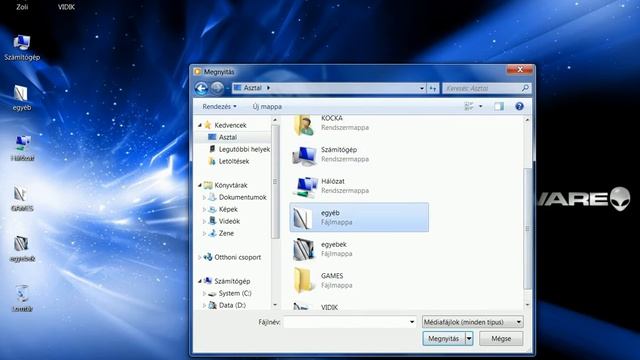Select the egyéb desktop folder icon
This screenshot has width=640, height=360.
click(21, 98)
